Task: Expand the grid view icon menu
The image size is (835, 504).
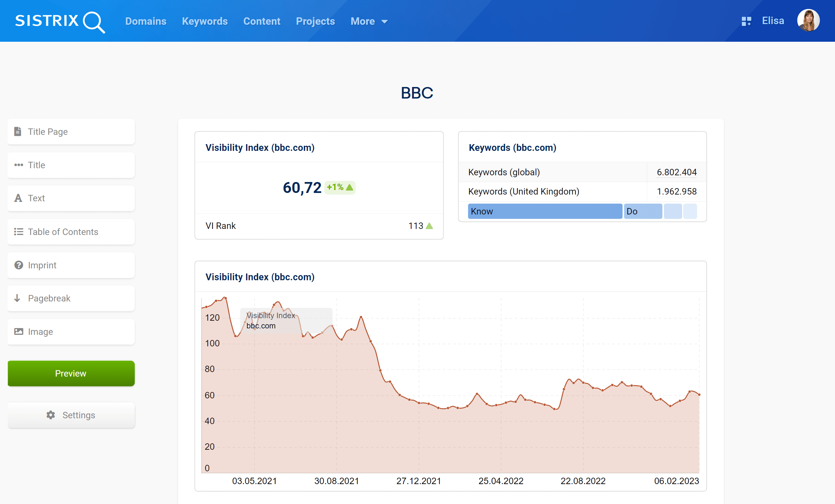Action: [746, 21]
